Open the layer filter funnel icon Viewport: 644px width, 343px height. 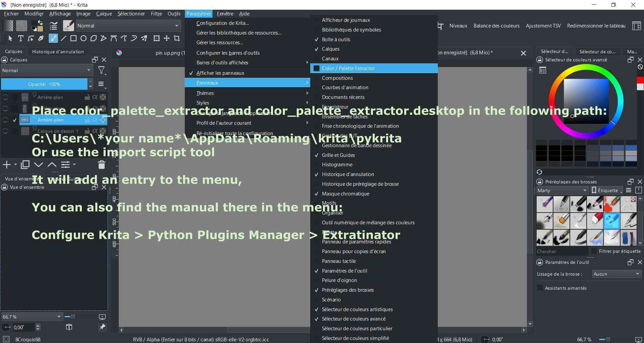point(101,70)
